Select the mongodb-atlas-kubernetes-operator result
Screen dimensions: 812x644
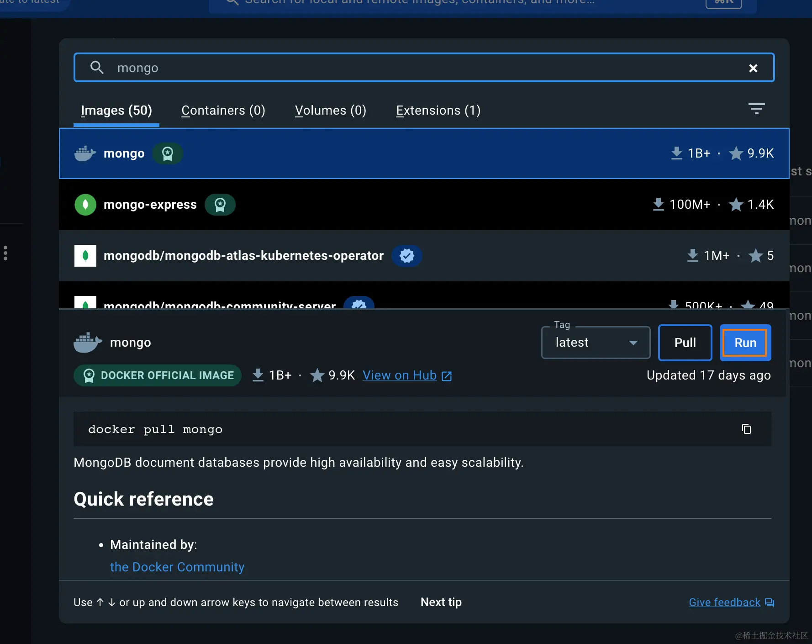424,256
